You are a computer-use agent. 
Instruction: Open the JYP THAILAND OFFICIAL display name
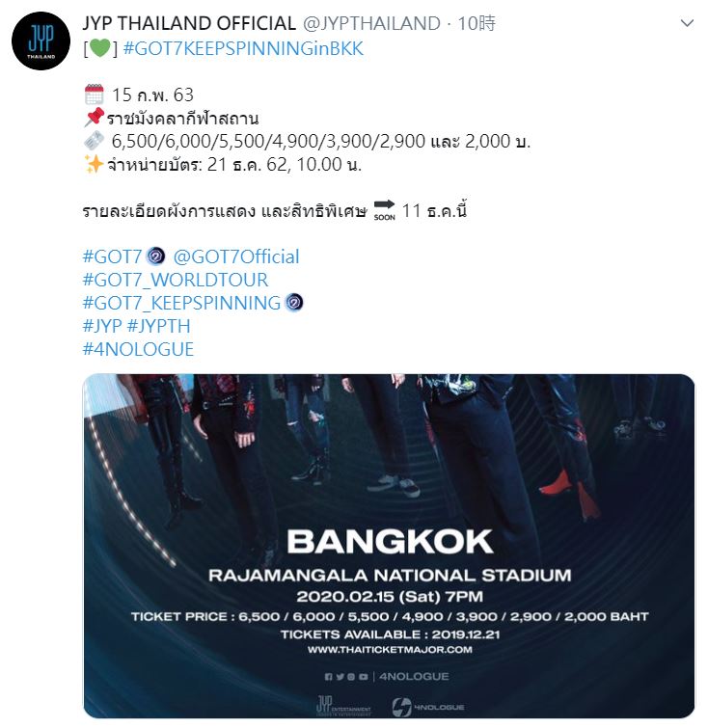[x=189, y=23]
